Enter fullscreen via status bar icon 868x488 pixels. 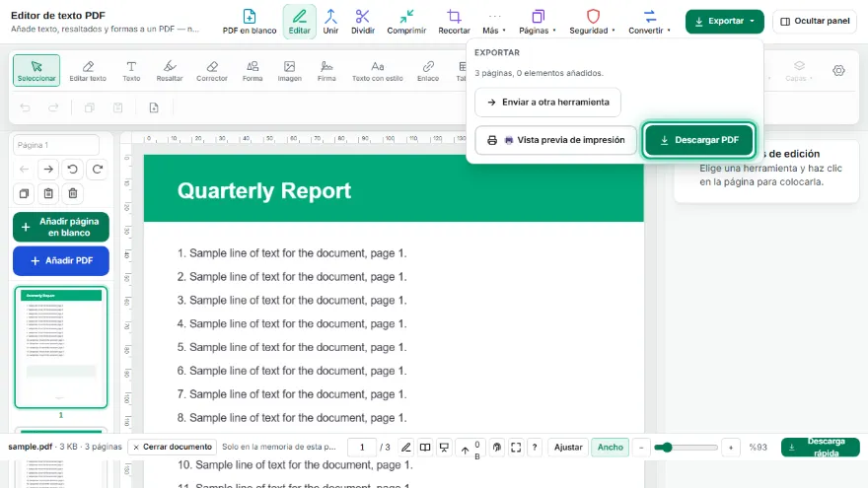point(516,447)
